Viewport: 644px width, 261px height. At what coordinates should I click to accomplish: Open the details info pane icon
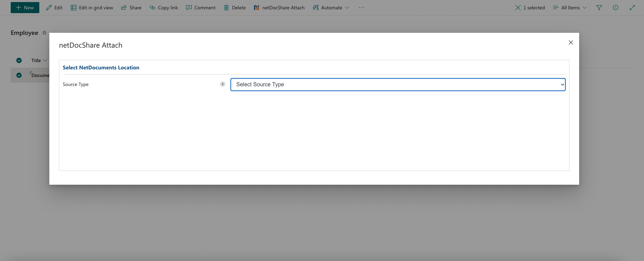pos(615,8)
